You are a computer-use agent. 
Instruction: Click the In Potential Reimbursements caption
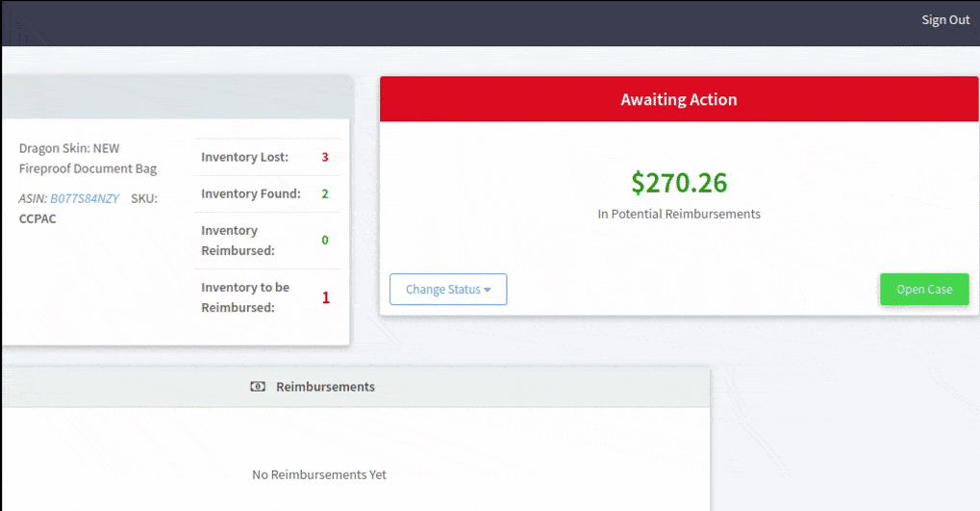point(679,214)
